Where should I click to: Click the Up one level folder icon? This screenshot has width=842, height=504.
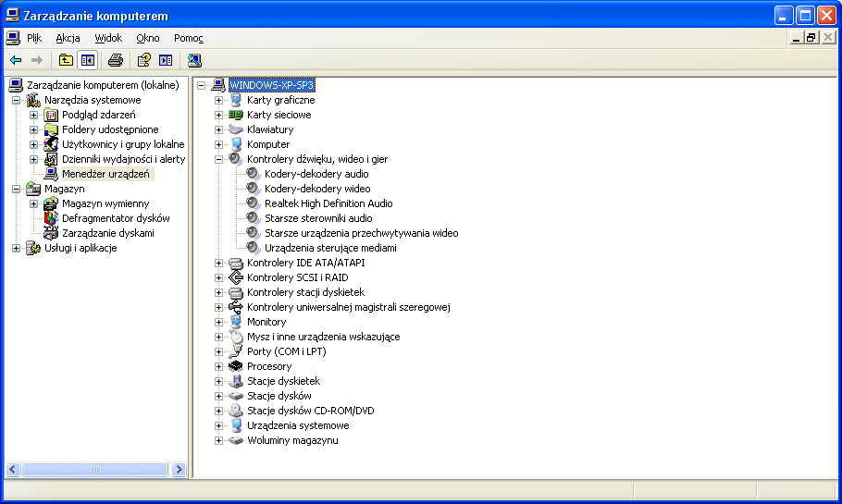pos(66,60)
